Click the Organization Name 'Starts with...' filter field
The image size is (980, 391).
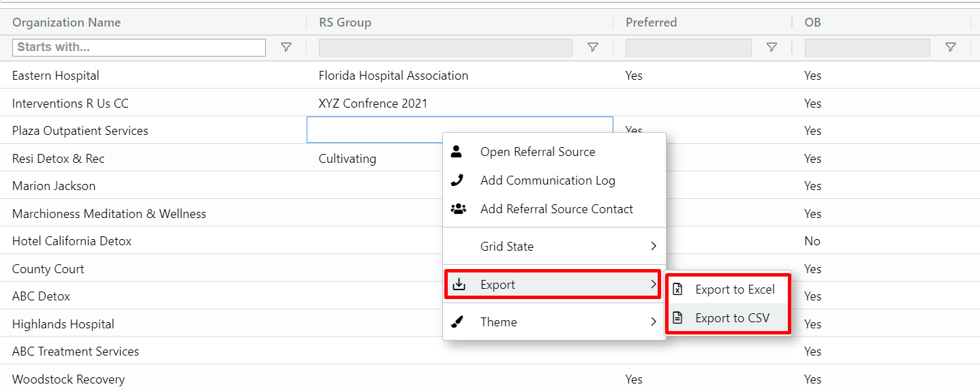pos(139,47)
